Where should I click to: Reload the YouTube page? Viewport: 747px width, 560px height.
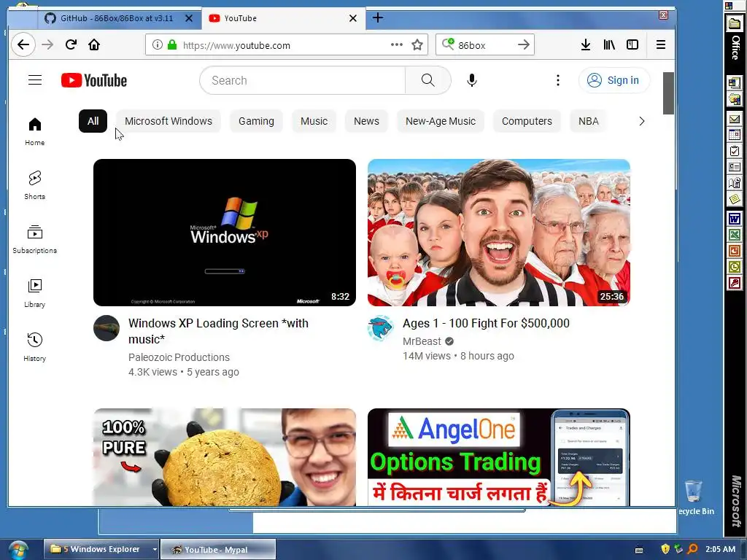[x=71, y=44]
